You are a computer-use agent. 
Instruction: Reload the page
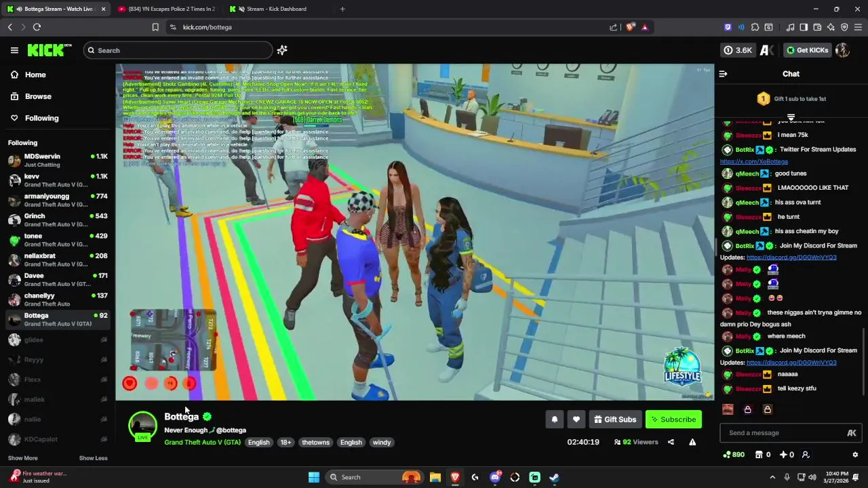click(37, 27)
